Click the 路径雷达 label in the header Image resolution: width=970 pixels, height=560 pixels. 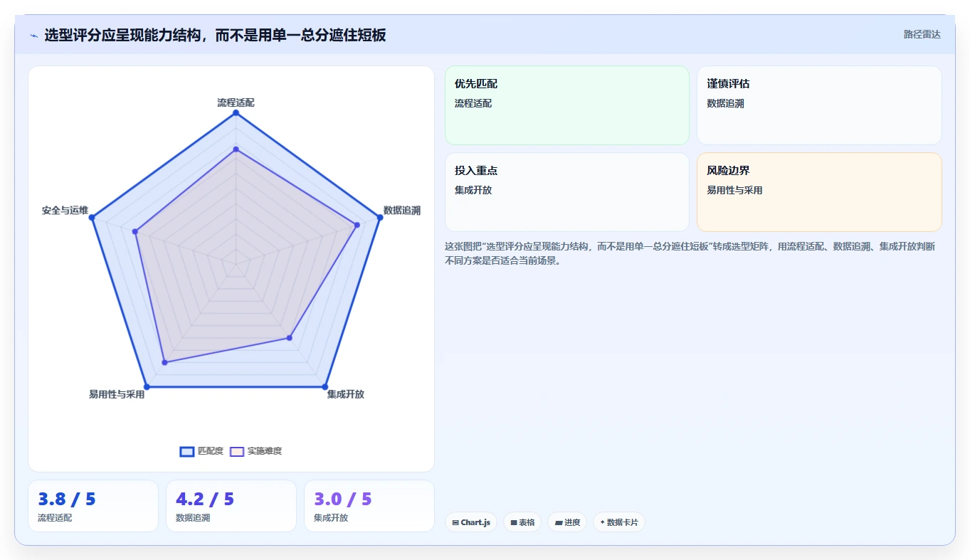(x=922, y=34)
